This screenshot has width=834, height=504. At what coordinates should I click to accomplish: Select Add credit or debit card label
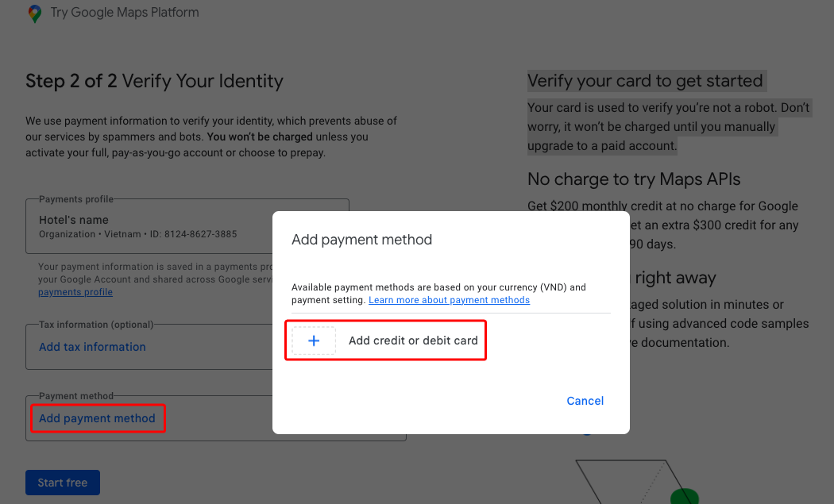pyautogui.click(x=413, y=340)
